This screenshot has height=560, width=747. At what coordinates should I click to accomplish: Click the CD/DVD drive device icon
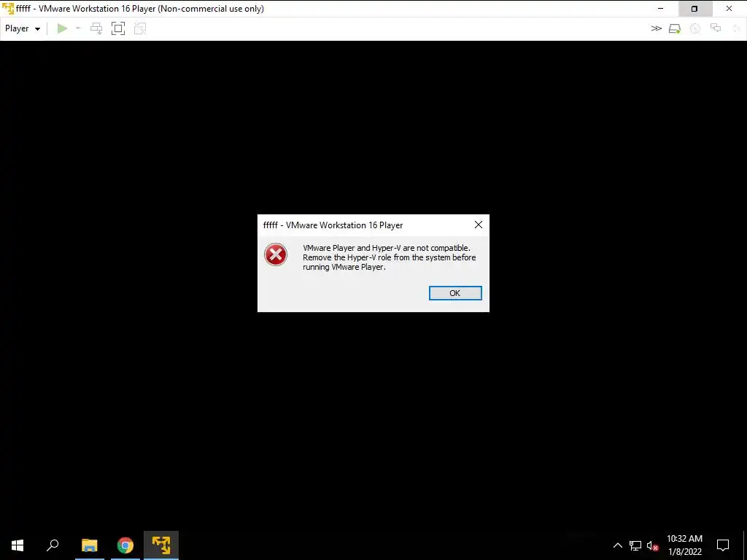pyautogui.click(x=695, y=28)
